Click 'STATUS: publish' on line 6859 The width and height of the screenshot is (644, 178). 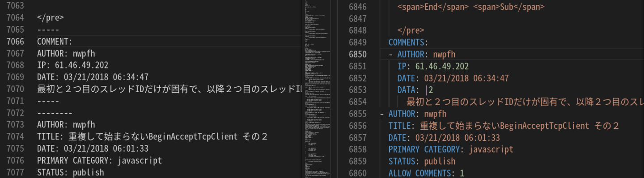422,161
